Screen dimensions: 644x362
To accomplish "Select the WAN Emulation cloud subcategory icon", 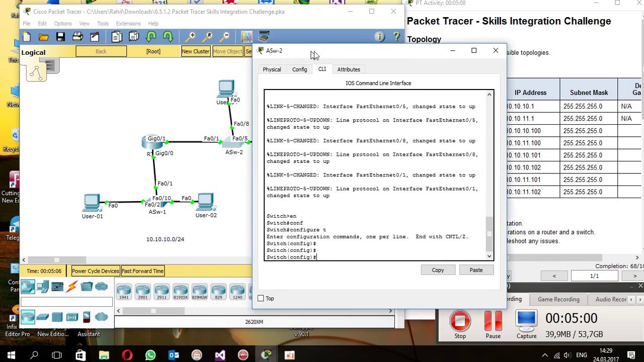I will (101, 317).
